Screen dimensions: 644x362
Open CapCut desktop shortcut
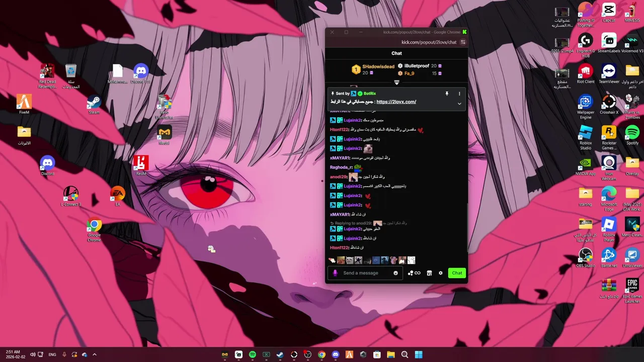coord(609,13)
